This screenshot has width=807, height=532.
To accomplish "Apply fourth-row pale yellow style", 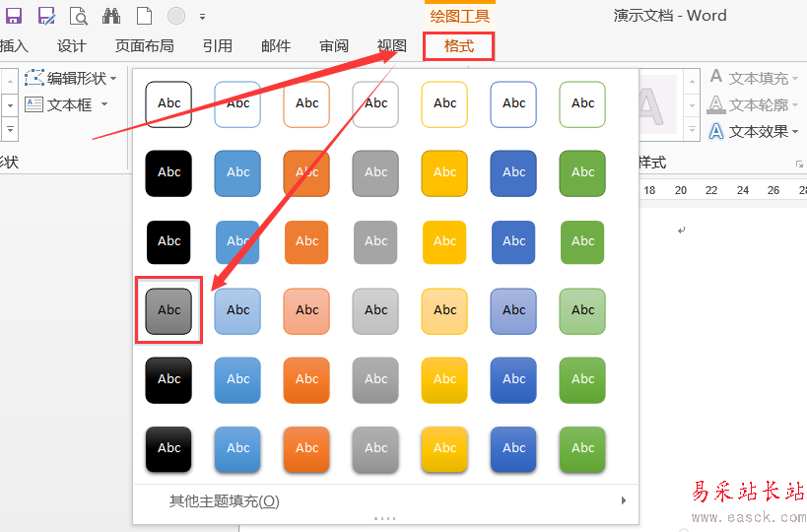I will coord(444,311).
